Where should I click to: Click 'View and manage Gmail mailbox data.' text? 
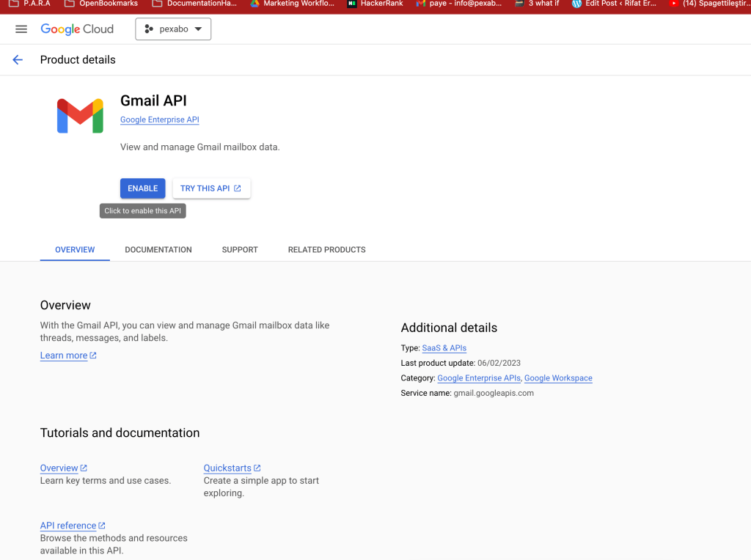coord(199,147)
